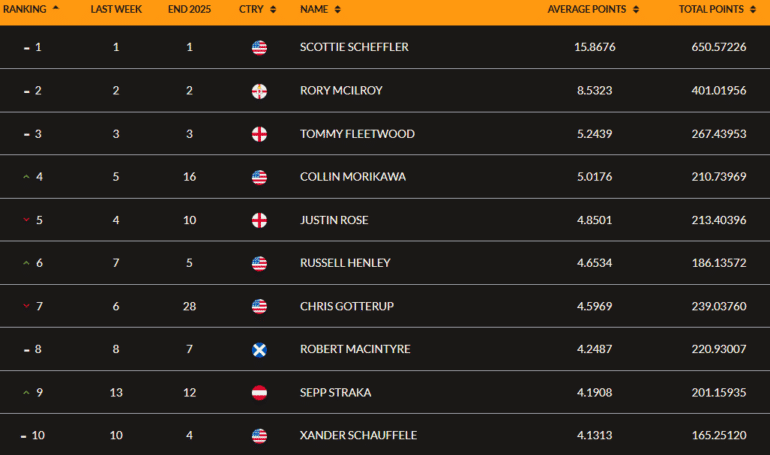Sort by Name column header
The image size is (770, 455).
(320, 9)
